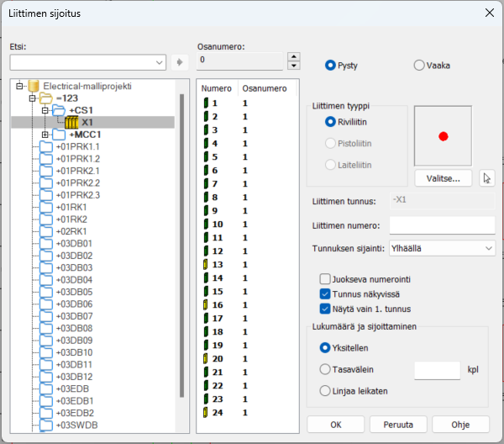Click the +03DB01 folder icon
The height and width of the screenshot is (444, 504).
click(x=46, y=244)
